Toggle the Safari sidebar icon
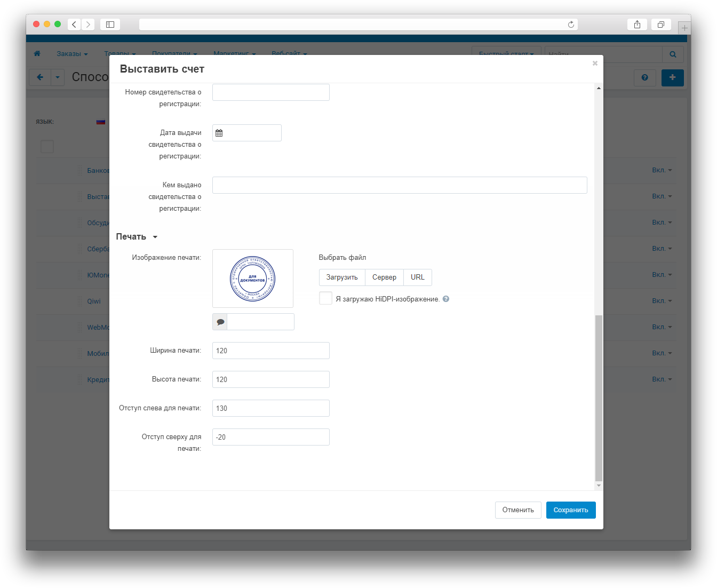This screenshot has width=717, height=588. (110, 25)
